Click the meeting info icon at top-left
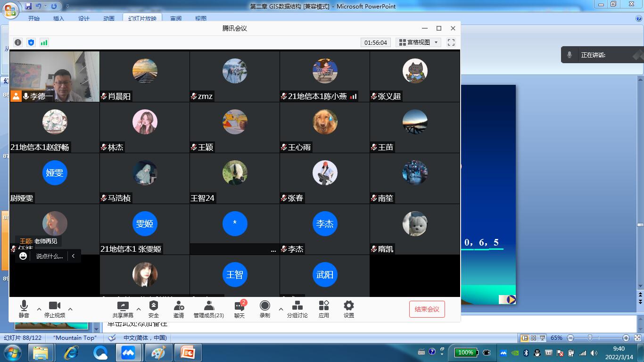Screen dimensions: 644x362 [x=18, y=42]
